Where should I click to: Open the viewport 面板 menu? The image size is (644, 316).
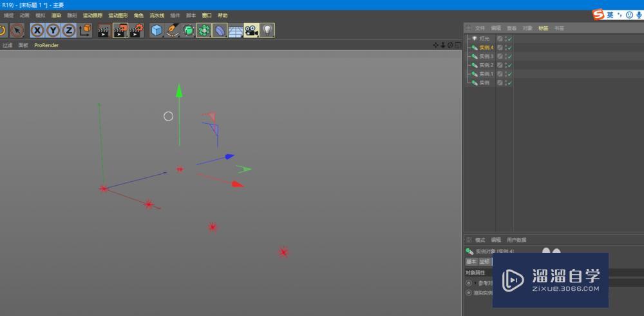point(23,45)
